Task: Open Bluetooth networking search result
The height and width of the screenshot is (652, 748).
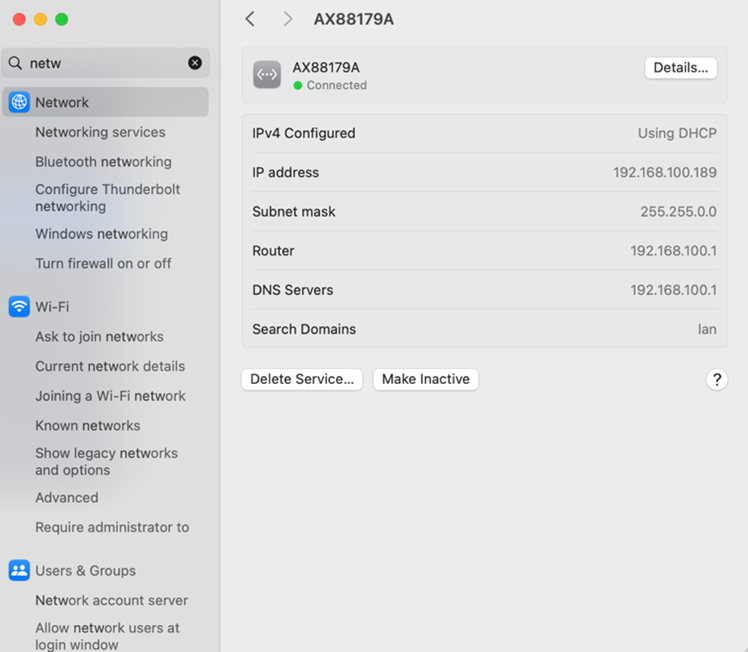Action: coord(103,161)
